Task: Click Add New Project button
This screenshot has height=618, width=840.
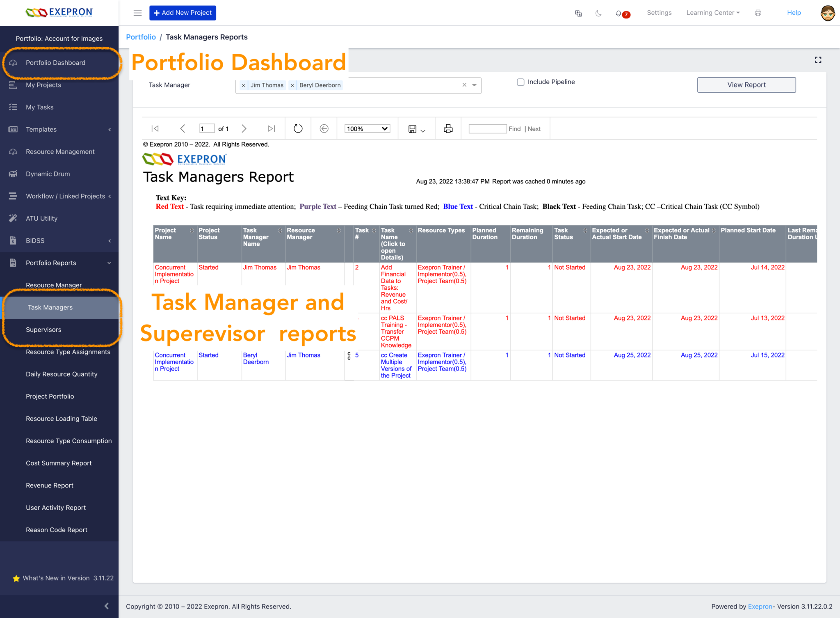Action: click(183, 13)
